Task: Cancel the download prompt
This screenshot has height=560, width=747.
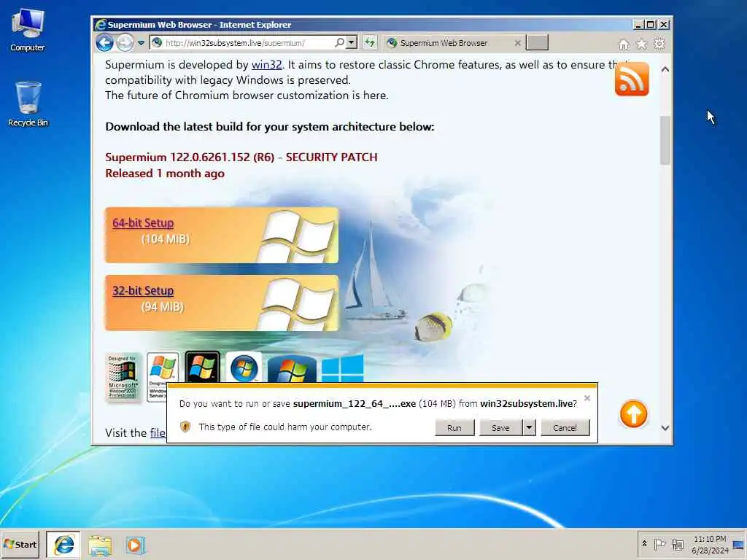Action: [x=565, y=427]
